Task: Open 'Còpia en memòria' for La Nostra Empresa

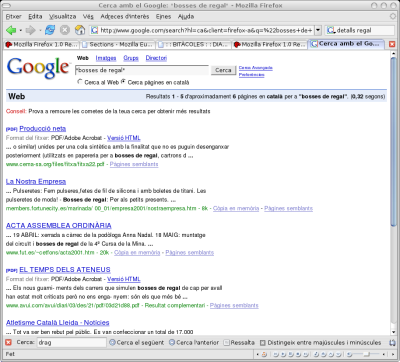Action: [236, 208]
